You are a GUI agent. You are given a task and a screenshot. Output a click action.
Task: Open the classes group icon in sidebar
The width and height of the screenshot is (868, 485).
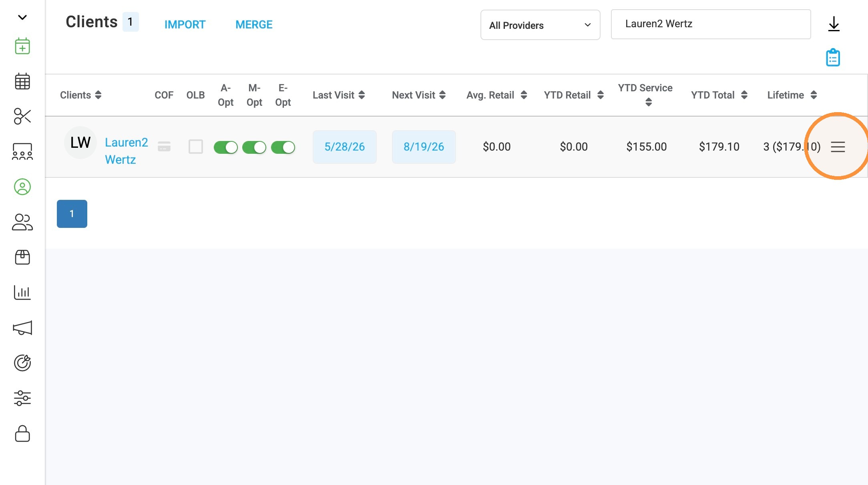[22, 151]
